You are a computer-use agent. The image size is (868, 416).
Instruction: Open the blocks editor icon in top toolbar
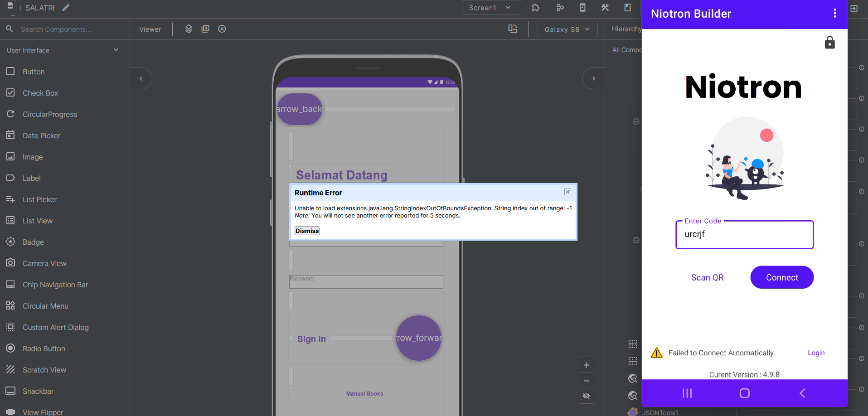pyautogui.click(x=560, y=8)
